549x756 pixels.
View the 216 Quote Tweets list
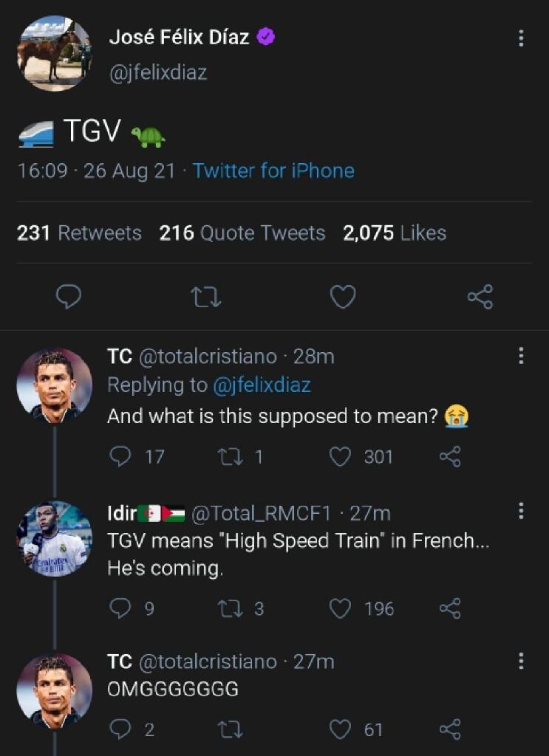(242, 233)
